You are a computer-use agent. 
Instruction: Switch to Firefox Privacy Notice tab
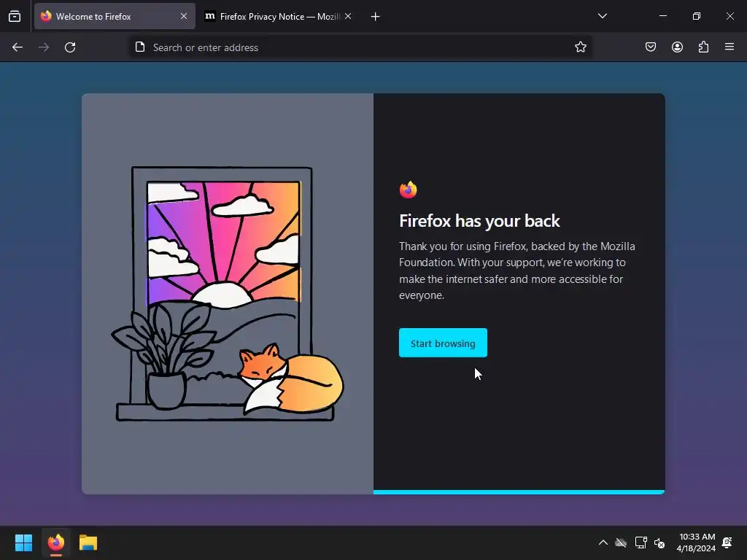point(278,16)
